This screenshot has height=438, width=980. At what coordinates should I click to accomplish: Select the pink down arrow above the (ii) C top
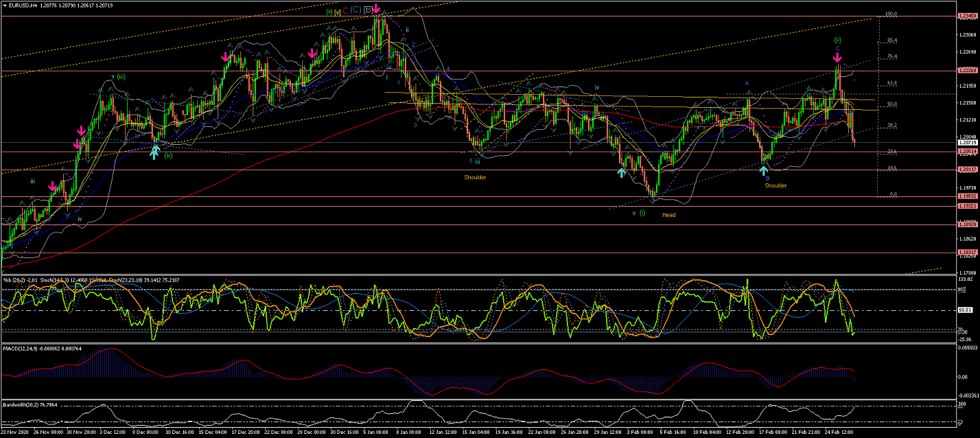click(x=837, y=58)
